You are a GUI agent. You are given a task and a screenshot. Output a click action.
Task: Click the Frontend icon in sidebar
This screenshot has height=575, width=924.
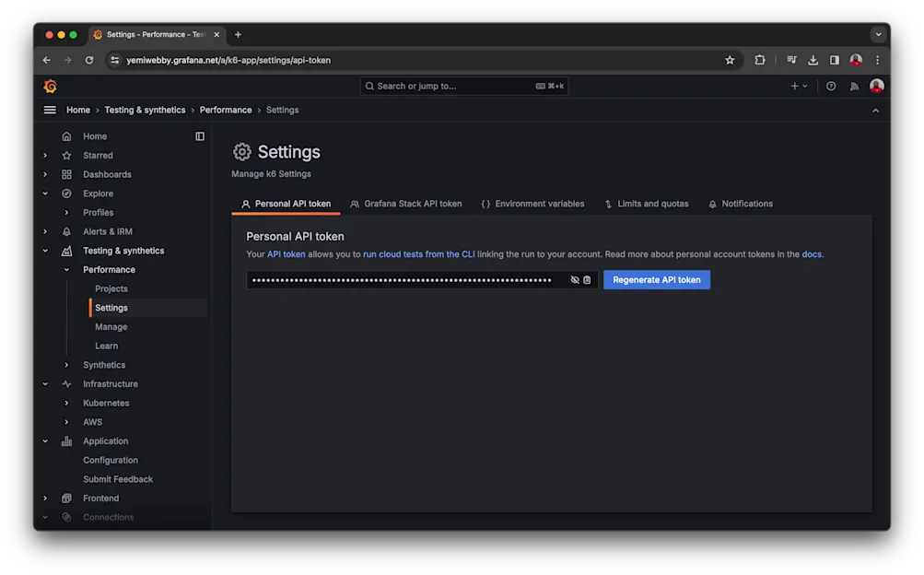(x=66, y=499)
